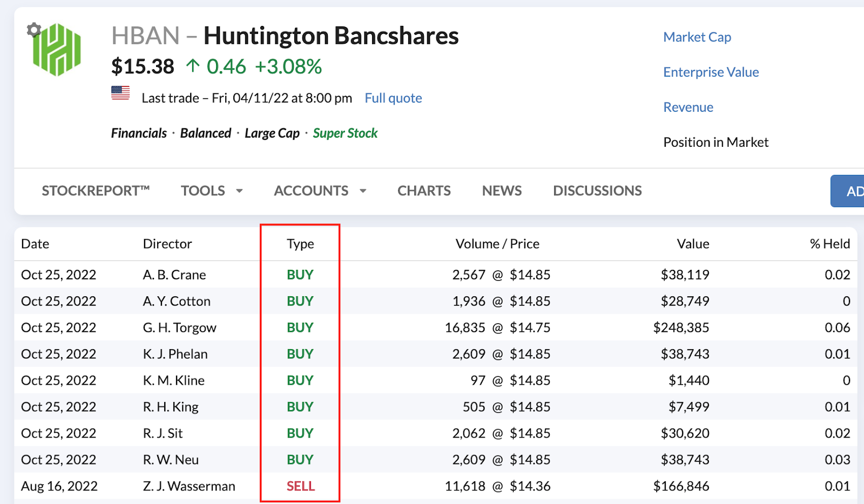
Task: Click the blue AD button
Action: 847,191
